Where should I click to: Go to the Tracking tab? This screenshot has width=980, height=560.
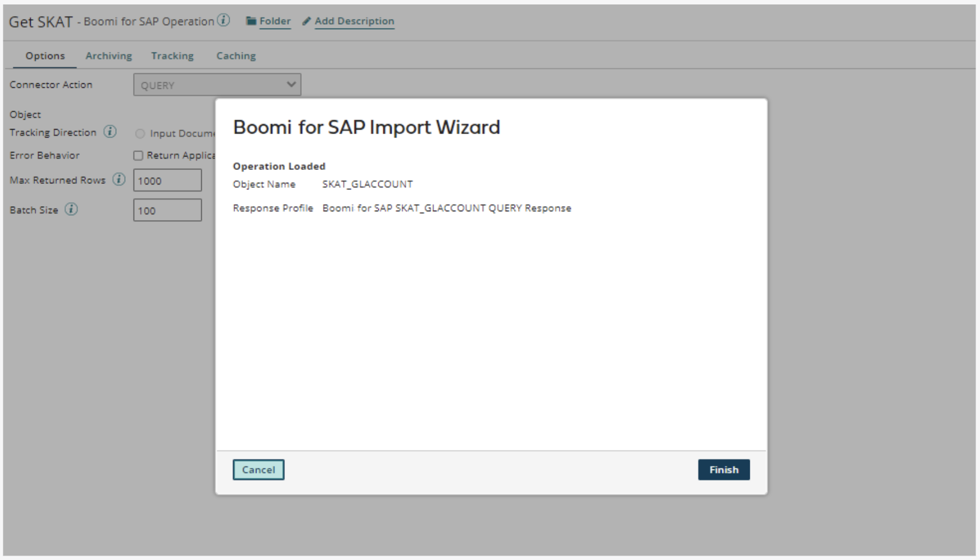click(172, 56)
